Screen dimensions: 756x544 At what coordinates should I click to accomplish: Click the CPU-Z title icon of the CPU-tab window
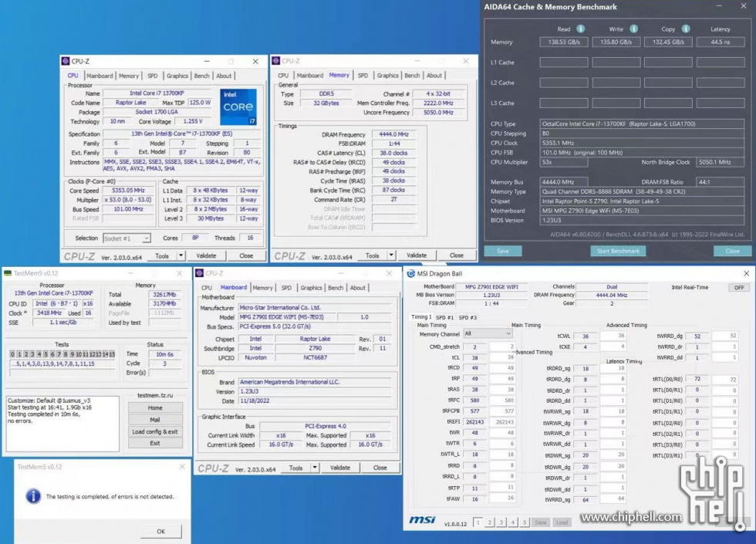[66, 61]
